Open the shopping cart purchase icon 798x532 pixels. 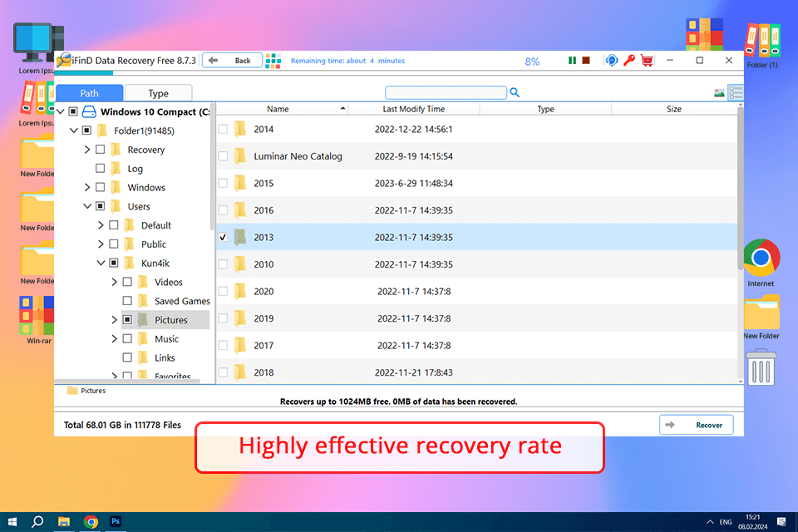click(647, 61)
